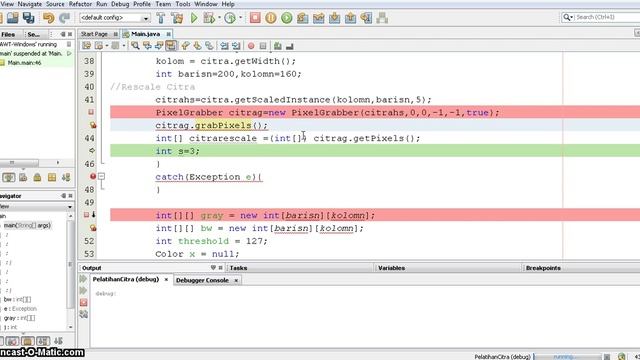
Task: Shift line right in editor toolbar
Action: coord(236,46)
